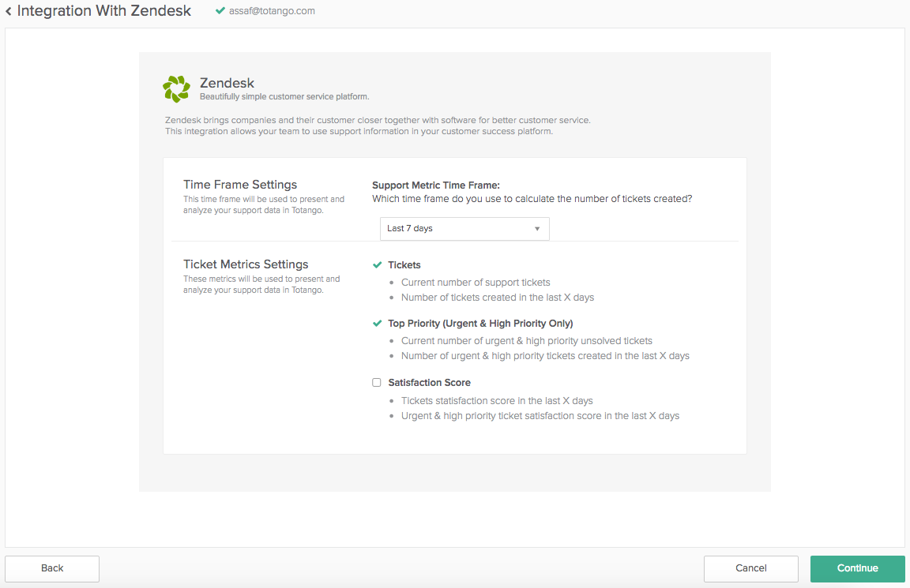910x588 pixels.
Task: Click the Back button
Action: pyautogui.click(x=52, y=568)
